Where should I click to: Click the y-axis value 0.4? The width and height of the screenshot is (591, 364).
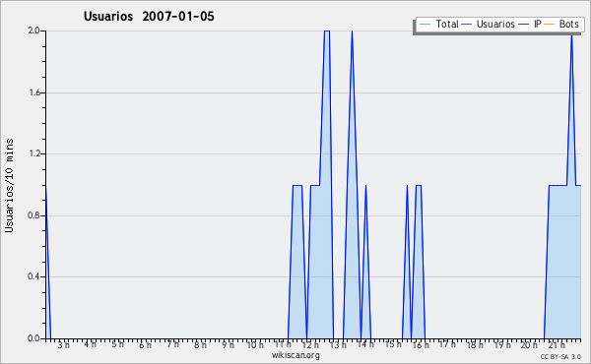(33, 276)
